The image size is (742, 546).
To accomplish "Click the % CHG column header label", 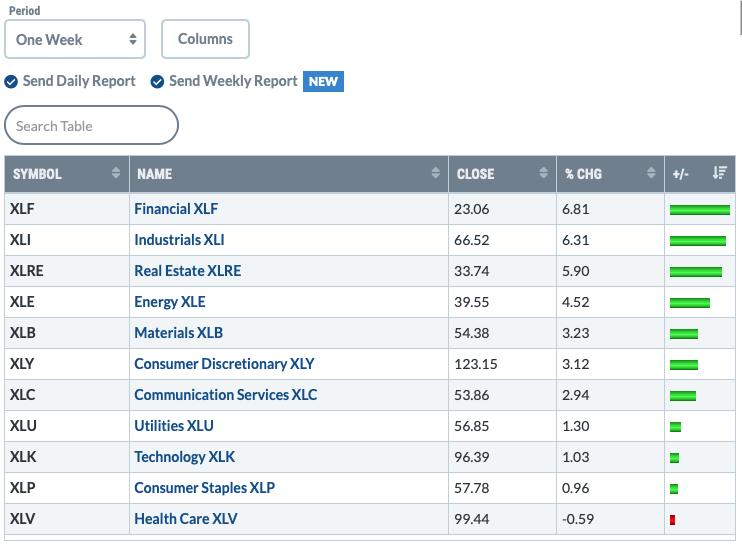I will (583, 174).
